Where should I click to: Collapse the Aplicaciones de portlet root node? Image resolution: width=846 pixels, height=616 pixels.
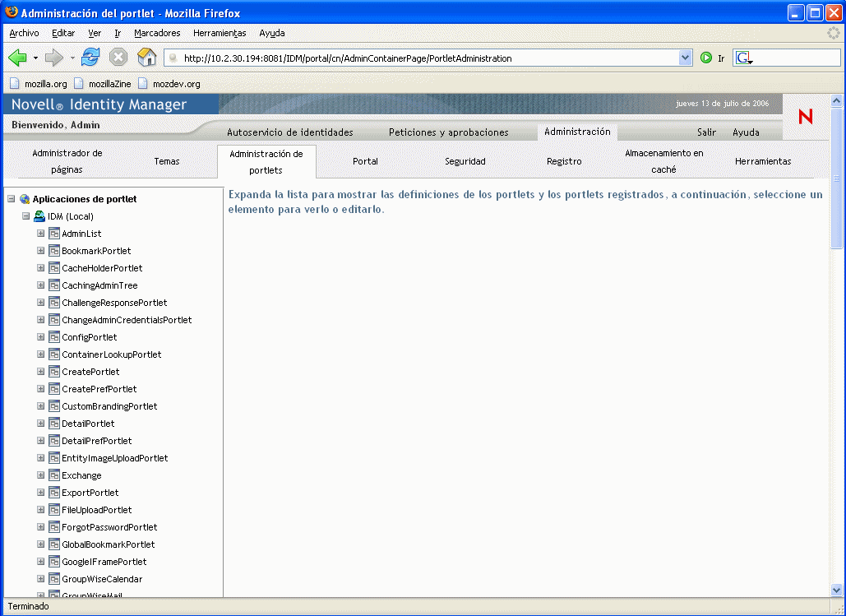tap(11, 199)
